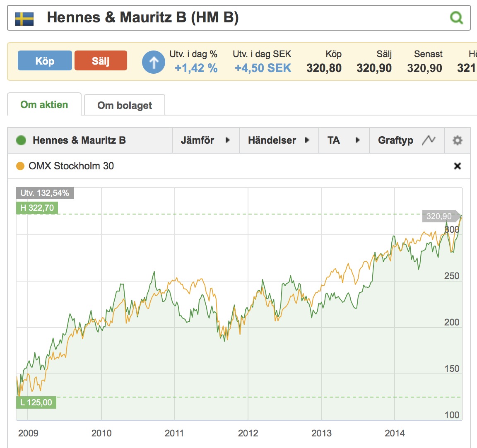The width and height of the screenshot is (477, 448).
Task: Click the H 322,70 high marker
Action: point(37,208)
